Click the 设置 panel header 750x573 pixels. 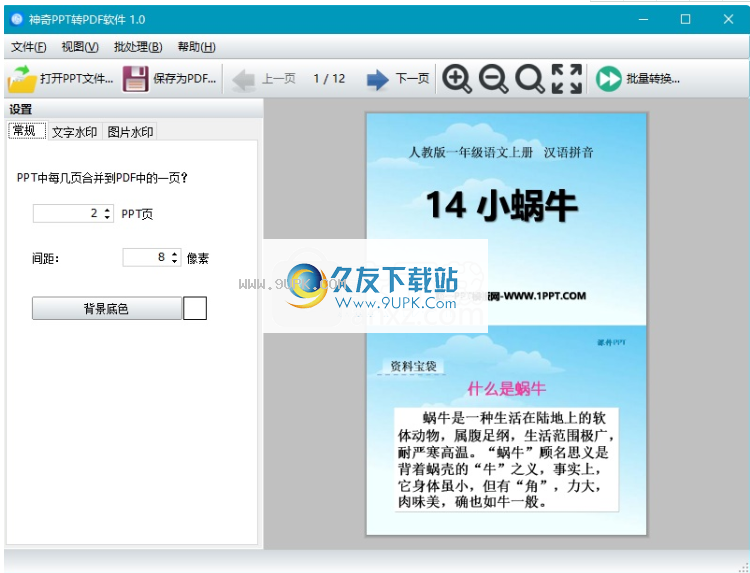coord(133,109)
